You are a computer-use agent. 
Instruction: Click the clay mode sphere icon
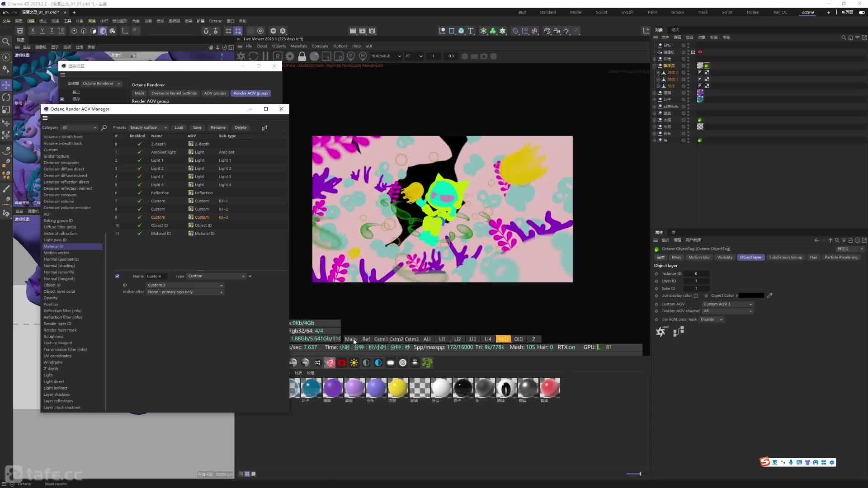(x=314, y=56)
